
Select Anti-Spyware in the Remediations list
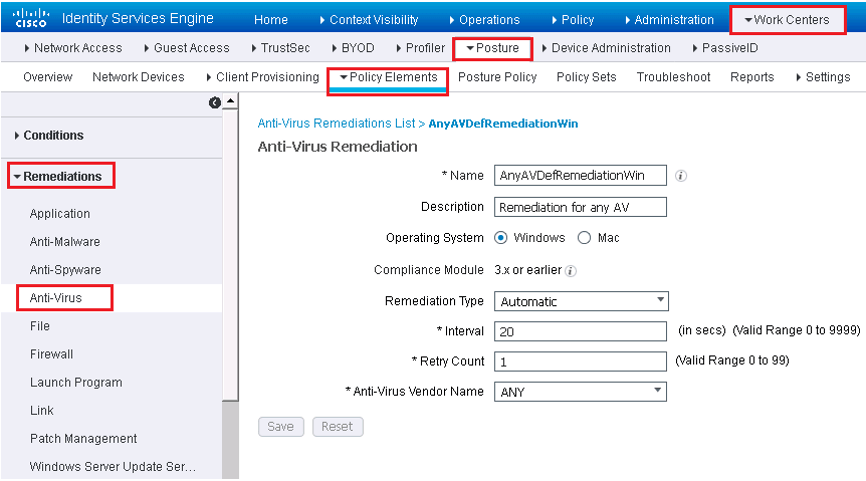tap(65, 270)
